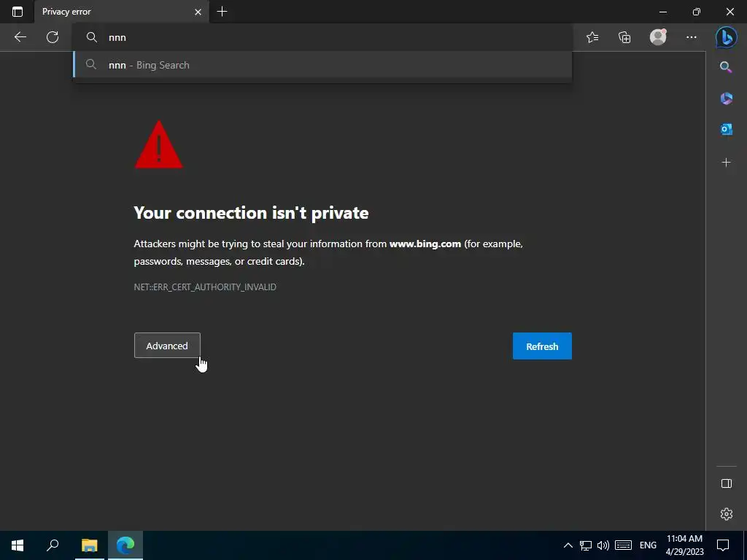
Task: Click the sidebar Search icon
Action: 726,67
